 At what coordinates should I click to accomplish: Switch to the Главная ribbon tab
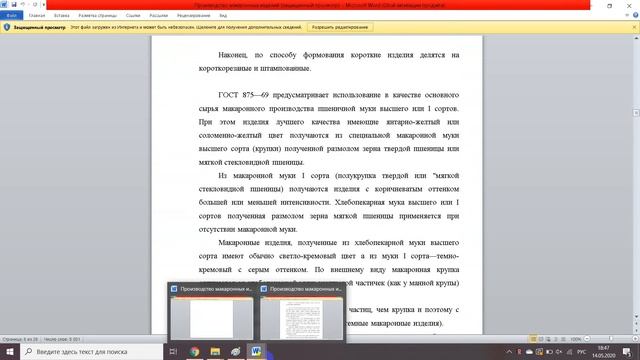pyautogui.click(x=37, y=16)
